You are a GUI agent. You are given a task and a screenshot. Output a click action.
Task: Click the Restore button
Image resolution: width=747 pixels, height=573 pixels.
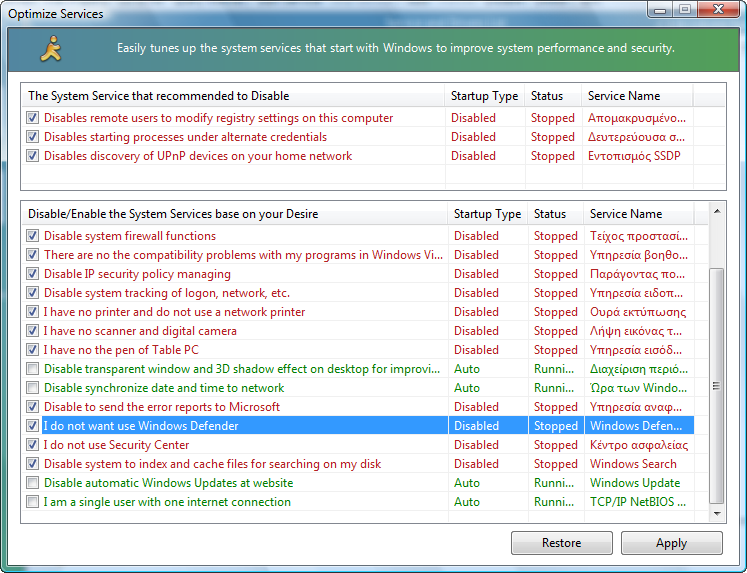point(561,543)
